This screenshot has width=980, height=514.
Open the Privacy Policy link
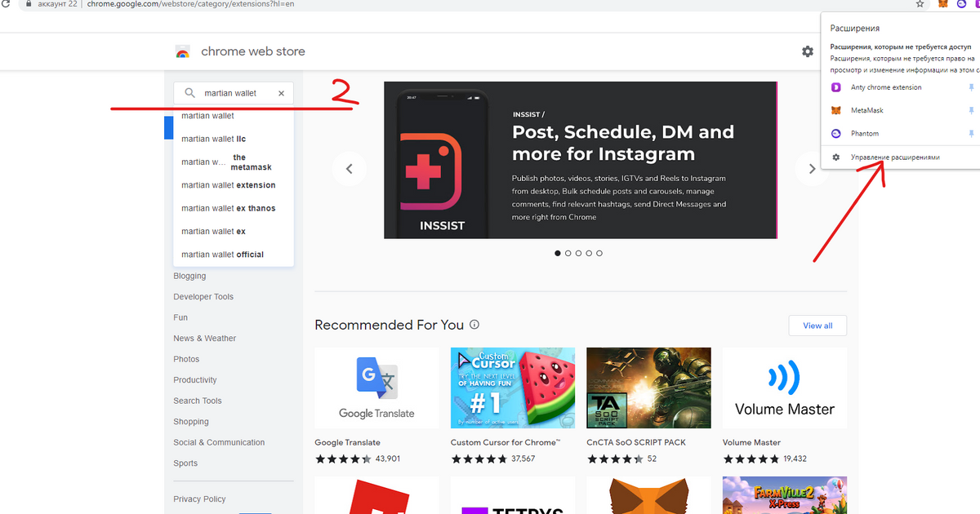(199, 499)
